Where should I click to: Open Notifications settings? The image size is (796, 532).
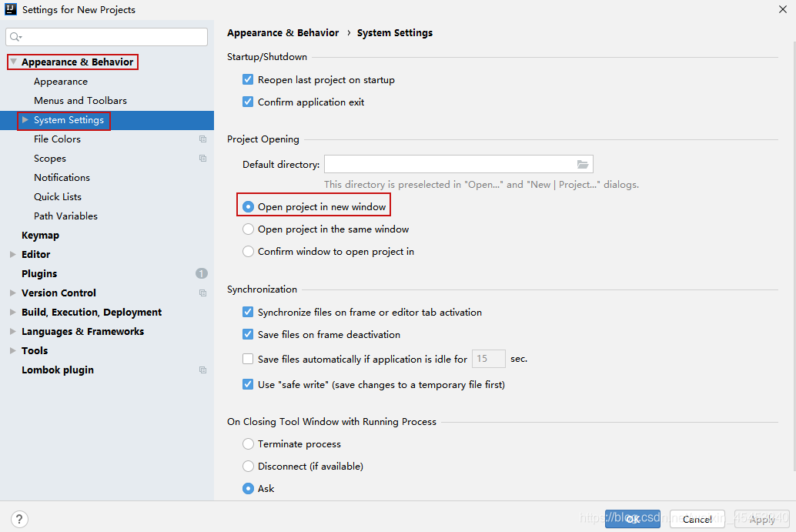coord(62,178)
